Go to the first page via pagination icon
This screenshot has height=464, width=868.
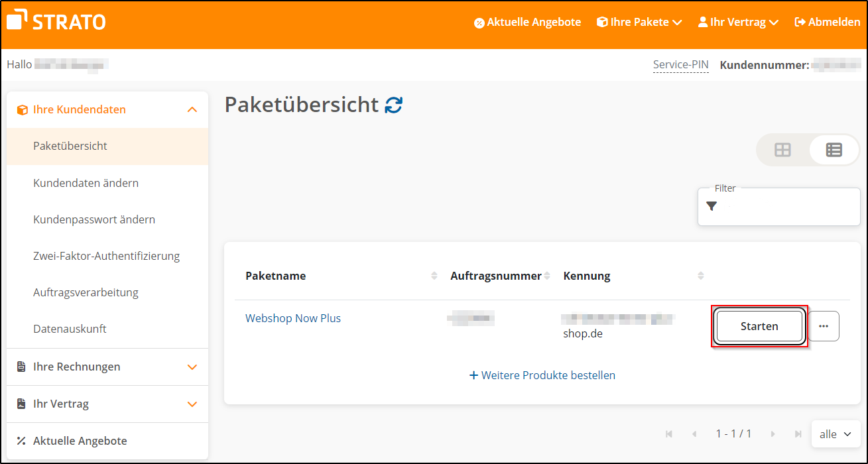[x=669, y=434]
